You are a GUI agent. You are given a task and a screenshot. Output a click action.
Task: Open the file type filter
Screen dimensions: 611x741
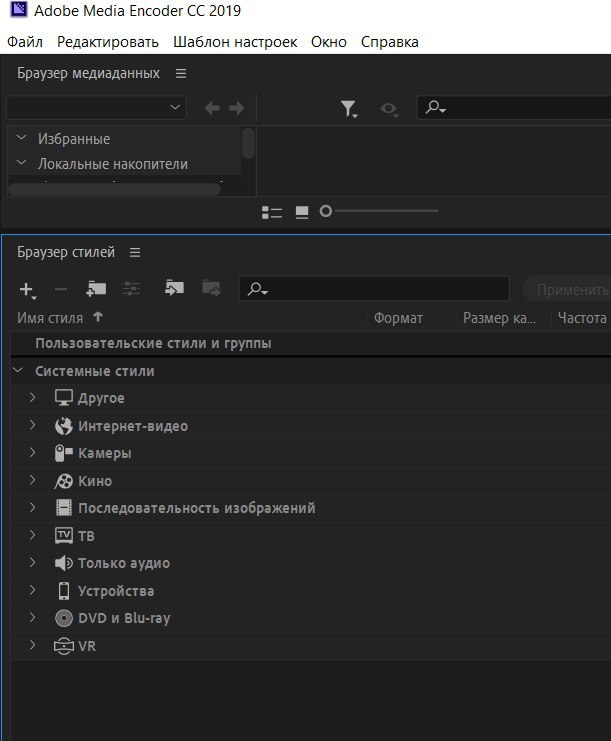coord(349,109)
